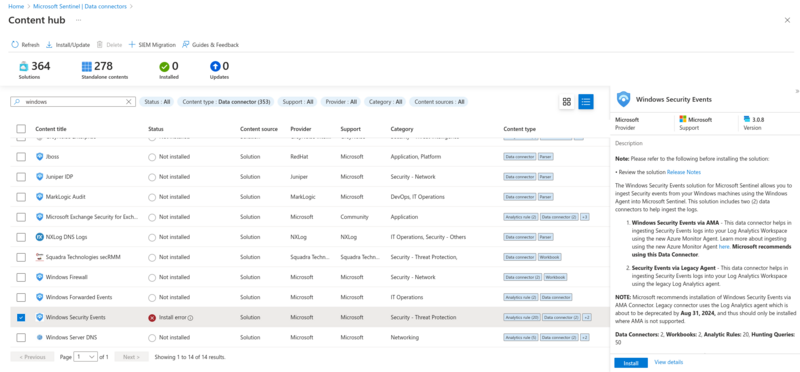Sort by Provider column header

301,129
